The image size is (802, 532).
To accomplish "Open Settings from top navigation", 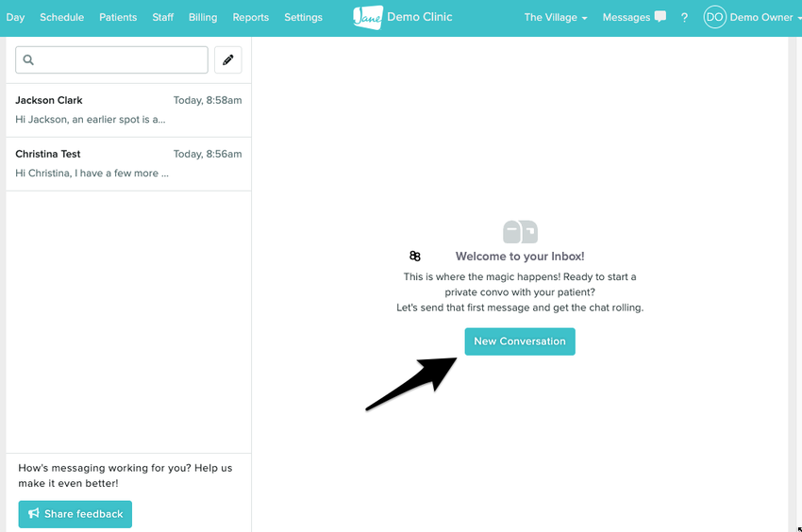I will 303,17.
